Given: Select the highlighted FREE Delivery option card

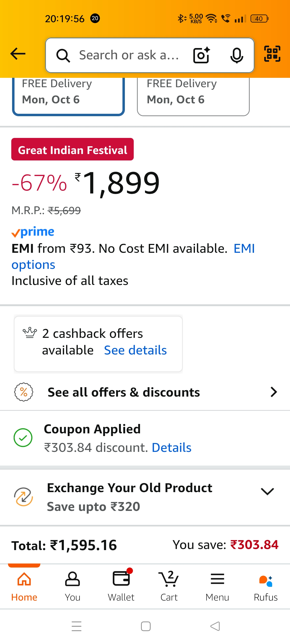Looking at the screenshot, I should point(68,95).
